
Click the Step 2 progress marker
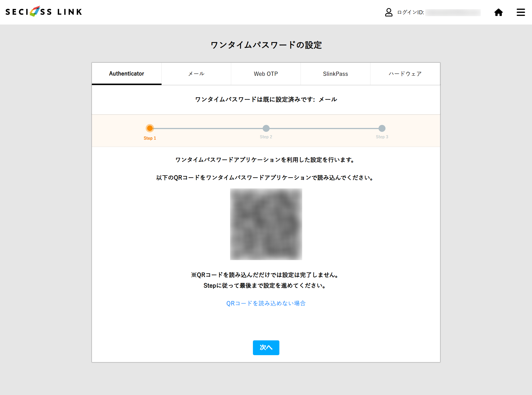[266, 128]
